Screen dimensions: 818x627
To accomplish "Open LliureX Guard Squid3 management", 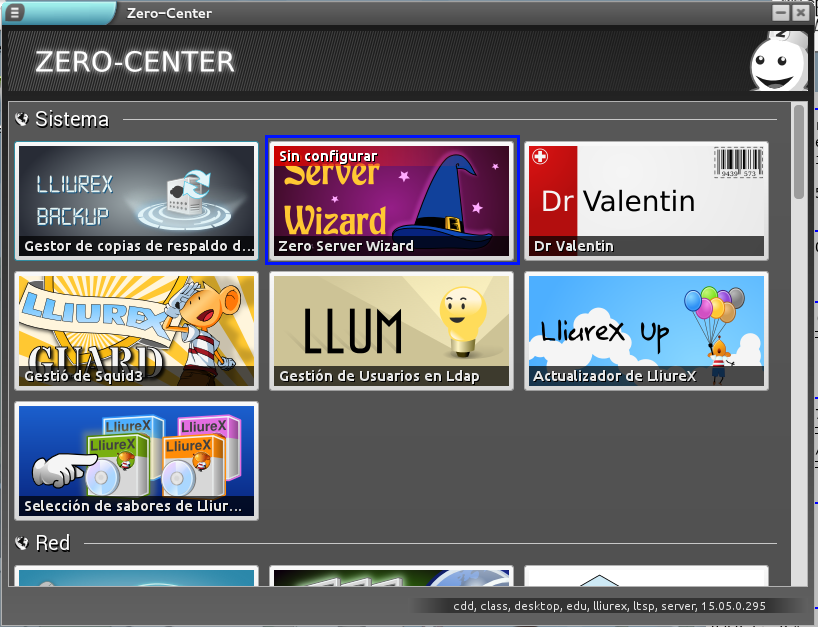I will (137, 331).
